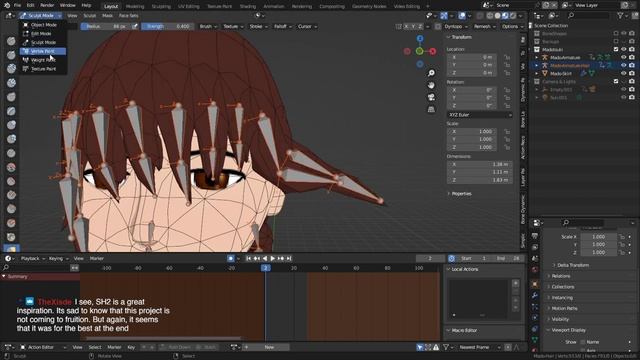This screenshot has height=360, width=640.
Task: Click the Blender logo icon
Action: (7, 5)
